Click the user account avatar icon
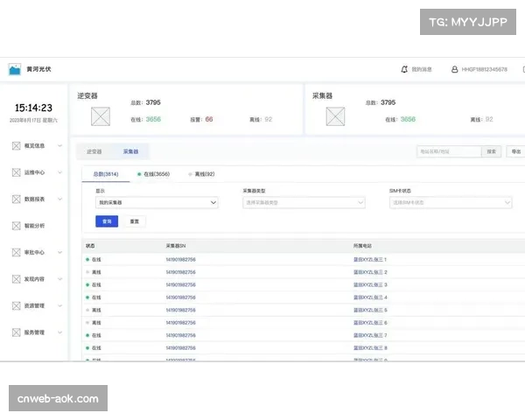This screenshot has width=525, height=420. [x=454, y=69]
